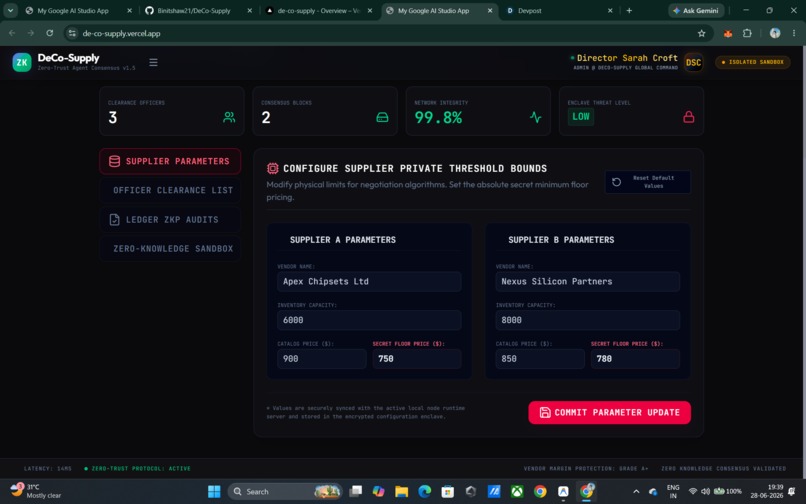Screen dimensions: 806x504
Task: Open the Supplier Parameters section
Action: 170,161
